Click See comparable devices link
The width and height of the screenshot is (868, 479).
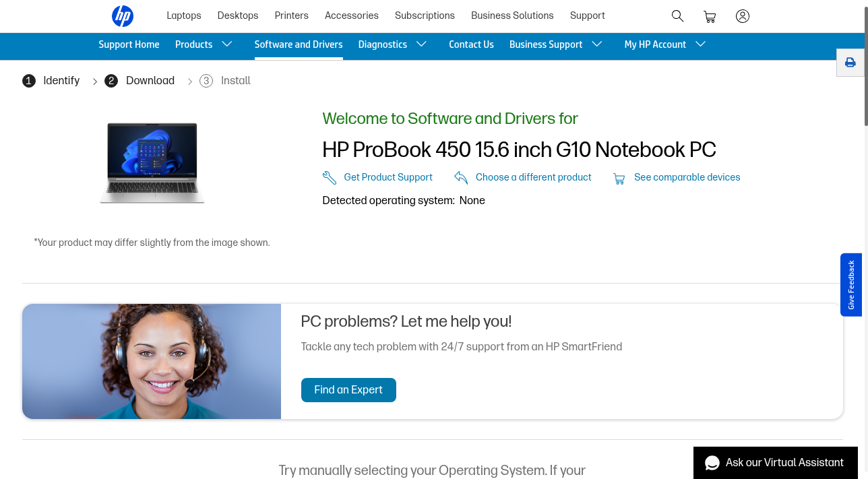pos(687,177)
